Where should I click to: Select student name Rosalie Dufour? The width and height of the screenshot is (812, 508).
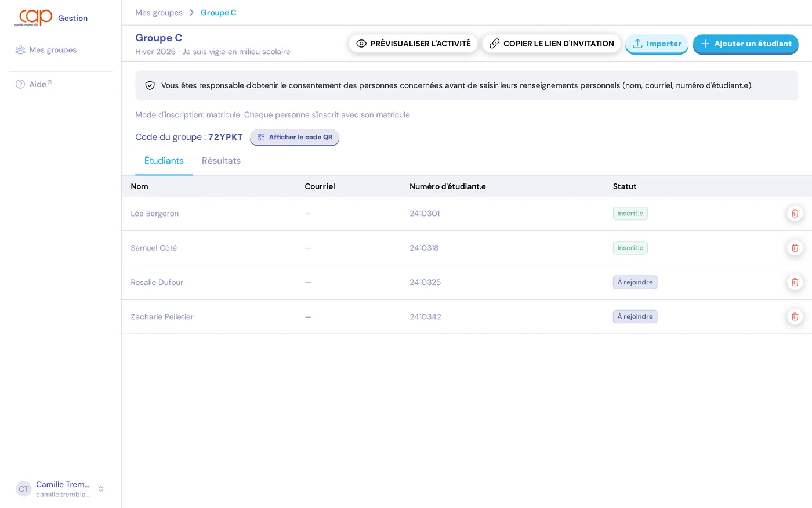pyautogui.click(x=157, y=282)
